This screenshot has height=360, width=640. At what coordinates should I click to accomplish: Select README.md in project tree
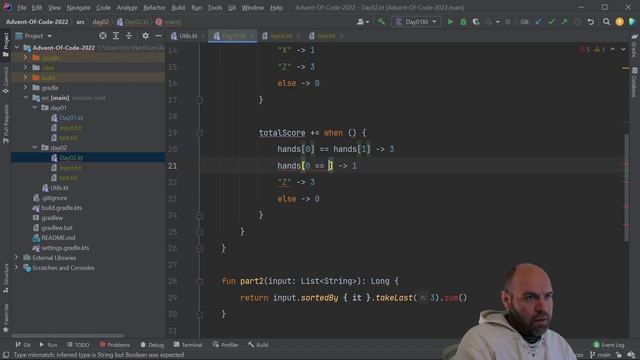click(x=58, y=238)
